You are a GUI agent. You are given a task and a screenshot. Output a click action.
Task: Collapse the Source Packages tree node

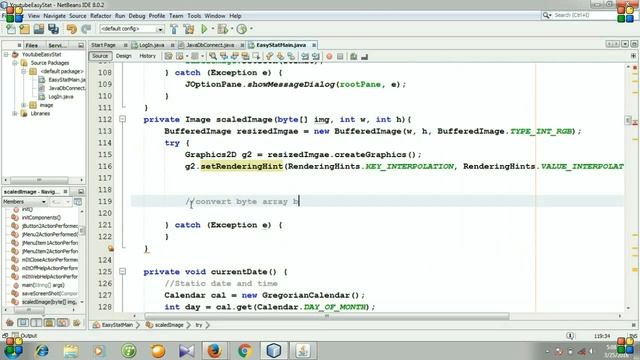click(15, 63)
